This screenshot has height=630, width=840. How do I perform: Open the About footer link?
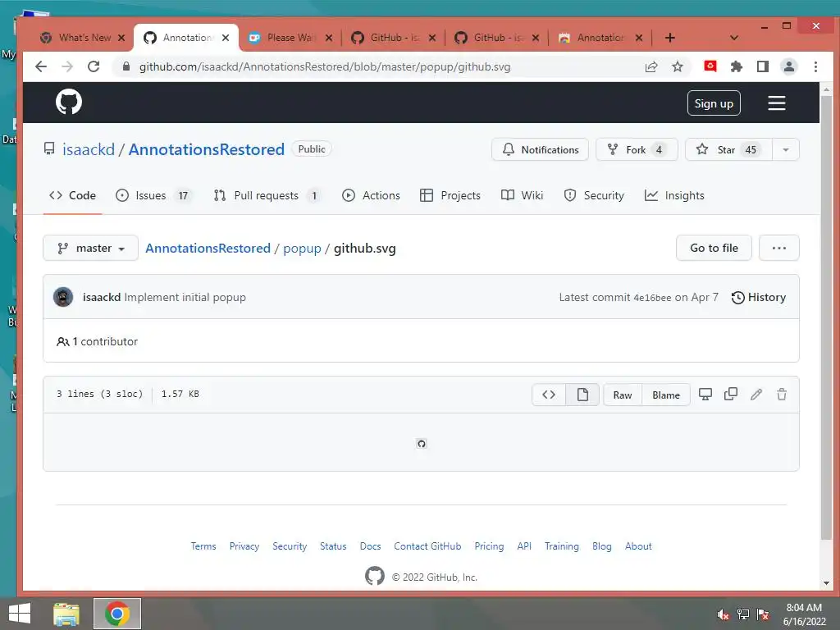pos(638,546)
